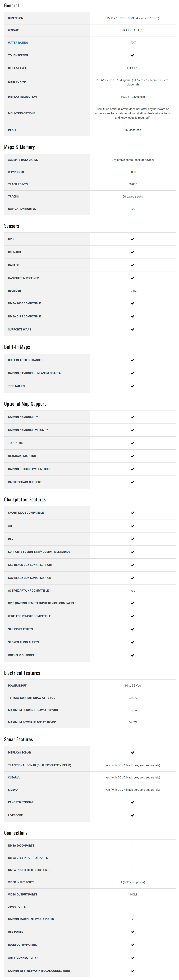179x980 pixels.
Task: Click the GLONASS checkmark icon
Action: (133, 252)
